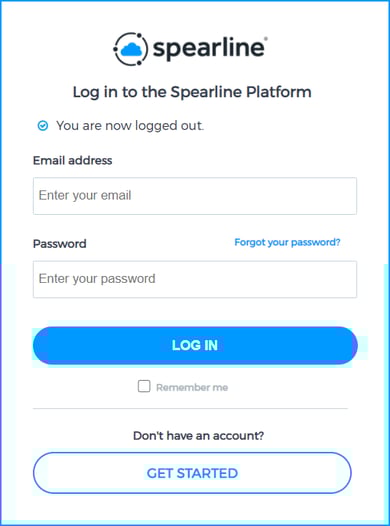Select the GET STARTED button

(192, 473)
